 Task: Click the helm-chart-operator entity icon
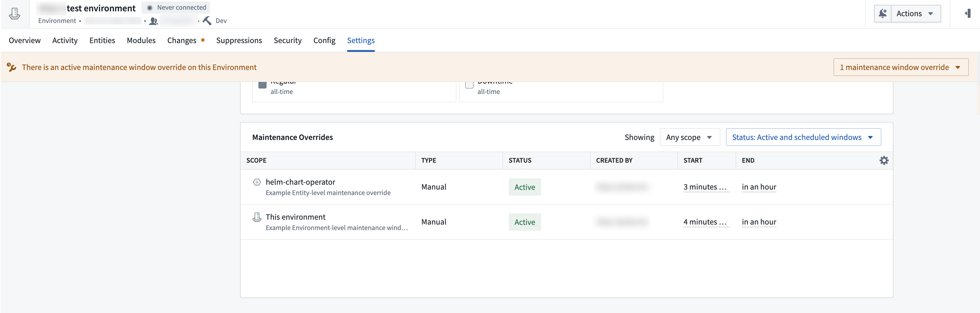tap(257, 182)
